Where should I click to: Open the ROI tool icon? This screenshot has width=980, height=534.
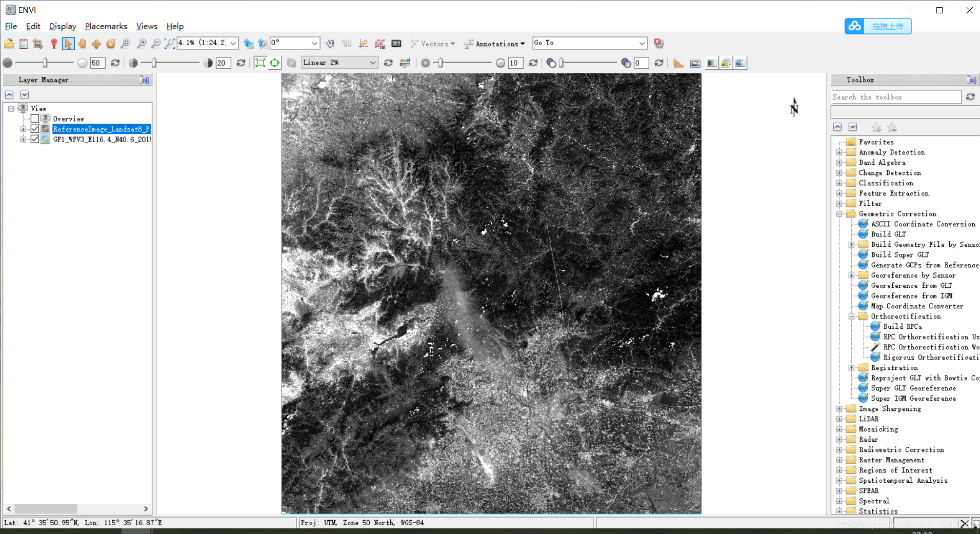[x=380, y=44]
